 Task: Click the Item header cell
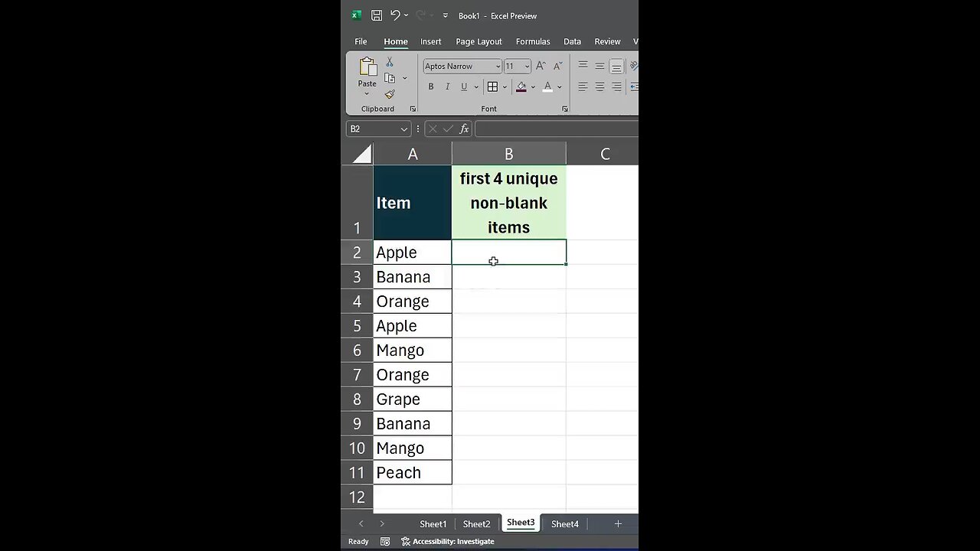[413, 203]
